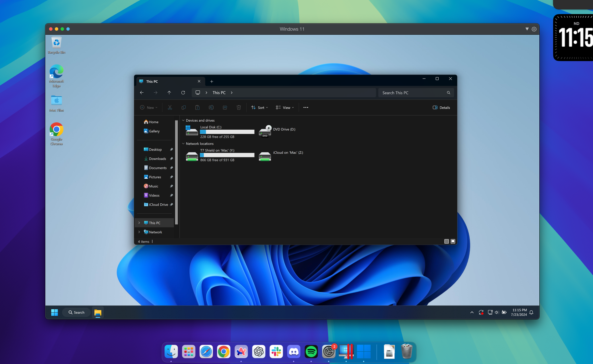Image resolution: width=593 pixels, height=364 pixels.
Task: Toggle compact list view in the status bar
Action: (447, 241)
